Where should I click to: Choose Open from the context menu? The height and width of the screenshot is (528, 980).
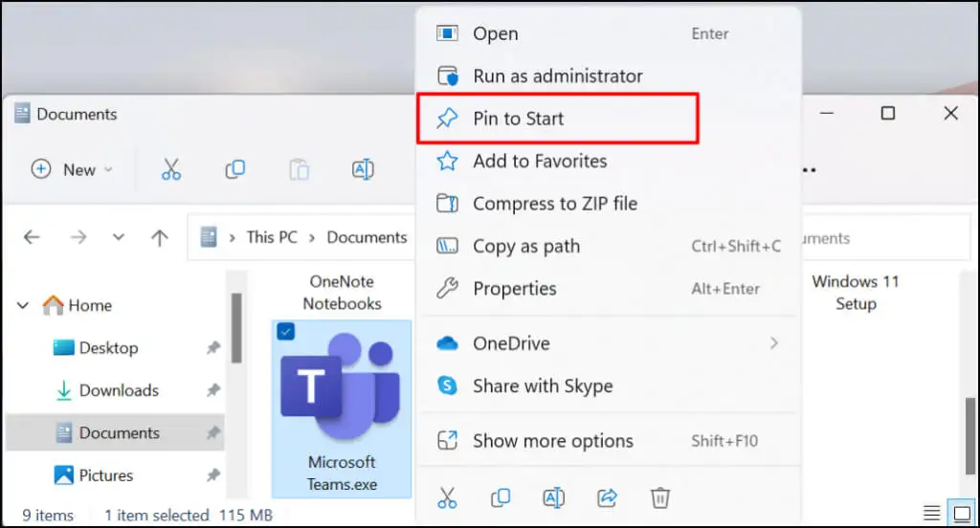[x=608, y=33]
